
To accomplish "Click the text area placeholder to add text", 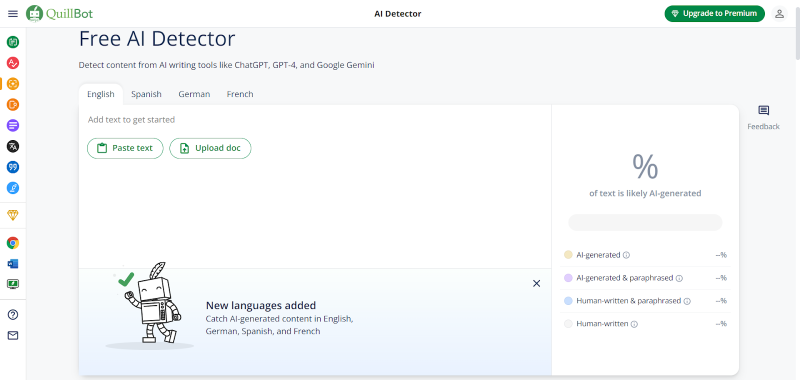I will (x=131, y=120).
